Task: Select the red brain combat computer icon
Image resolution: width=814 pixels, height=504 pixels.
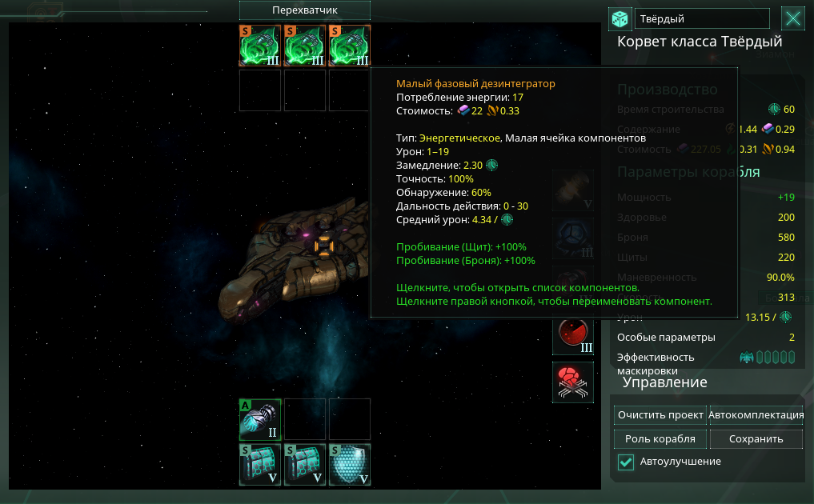Action: [573, 382]
